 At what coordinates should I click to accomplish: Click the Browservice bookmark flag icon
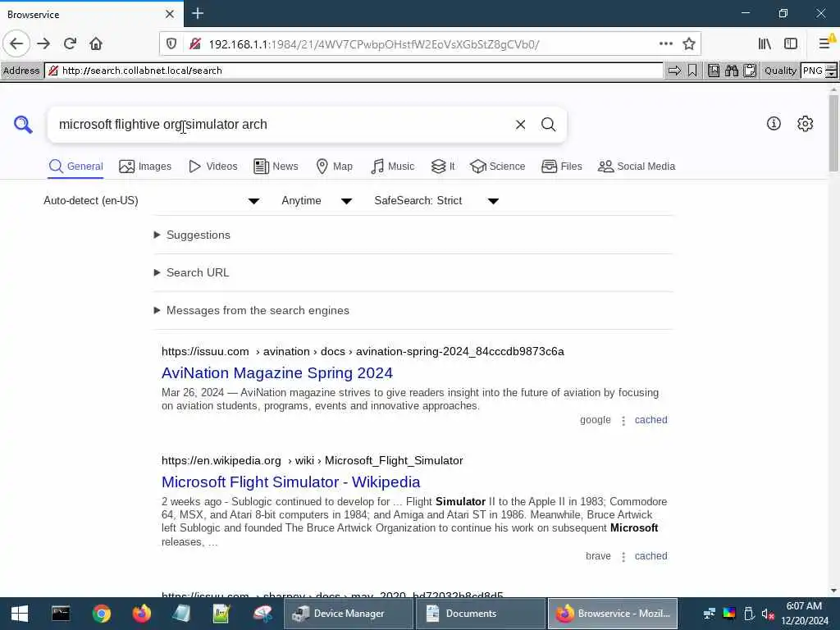692,71
